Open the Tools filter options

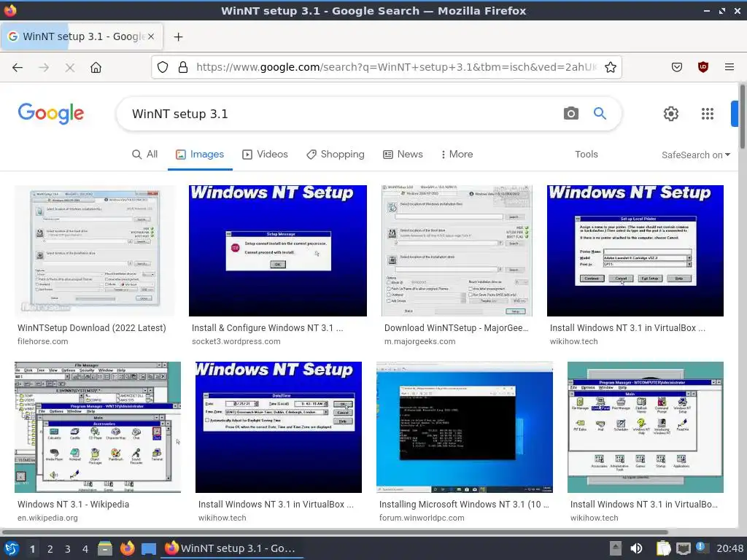pyautogui.click(x=586, y=155)
